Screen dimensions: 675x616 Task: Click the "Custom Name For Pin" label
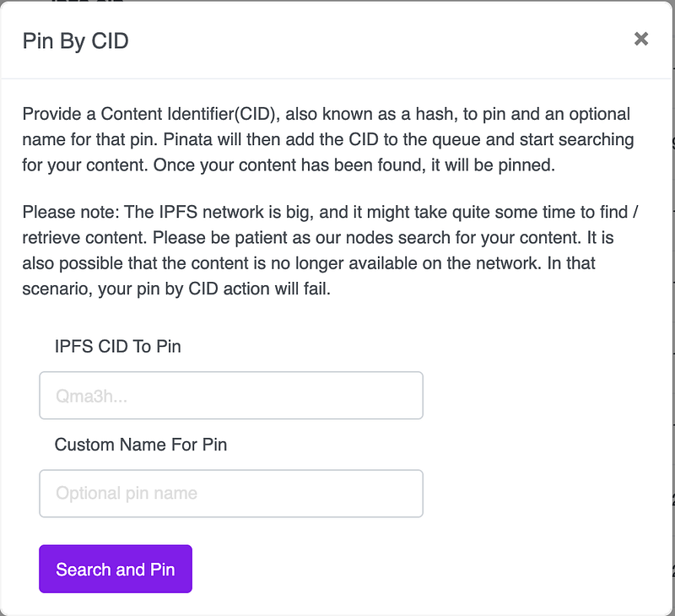pyautogui.click(x=140, y=444)
